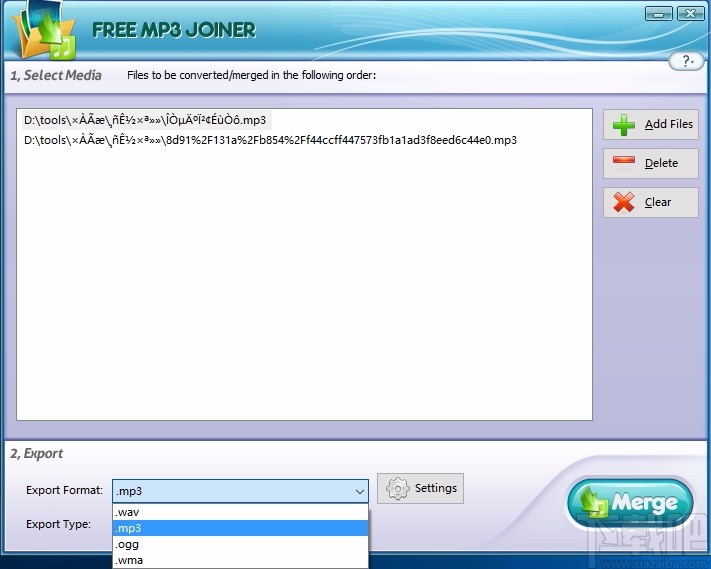
Task: Click the red X Clear icon
Action: pos(623,202)
